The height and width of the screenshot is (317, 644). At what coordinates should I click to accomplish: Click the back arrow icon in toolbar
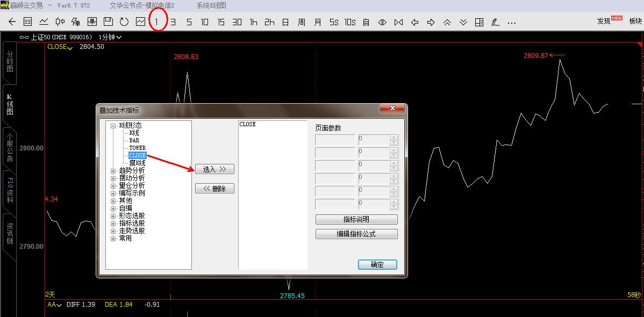coord(12,22)
